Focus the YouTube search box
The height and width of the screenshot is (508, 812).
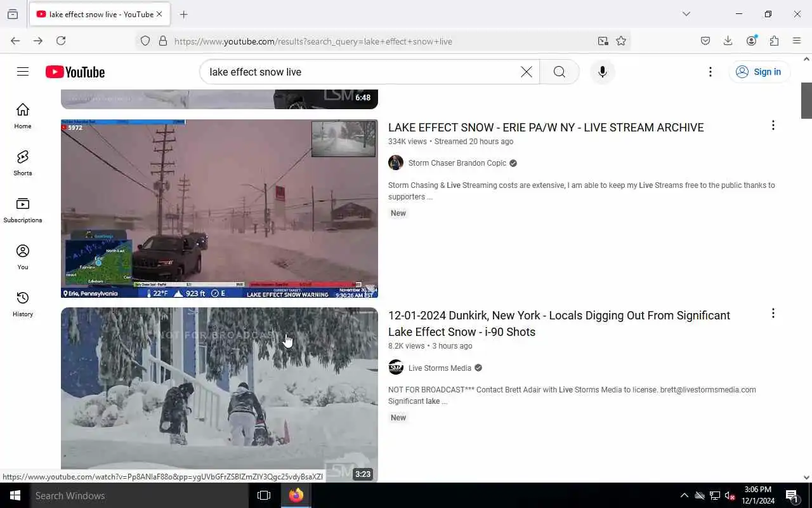coord(362,72)
